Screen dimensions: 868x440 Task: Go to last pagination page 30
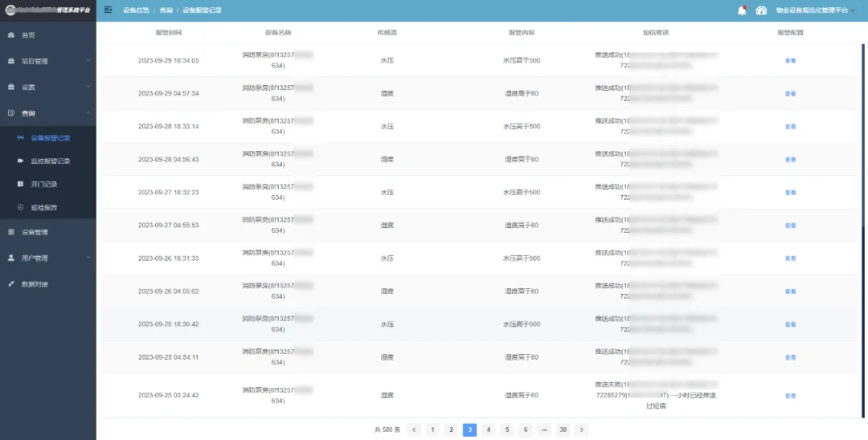coord(563,430)
